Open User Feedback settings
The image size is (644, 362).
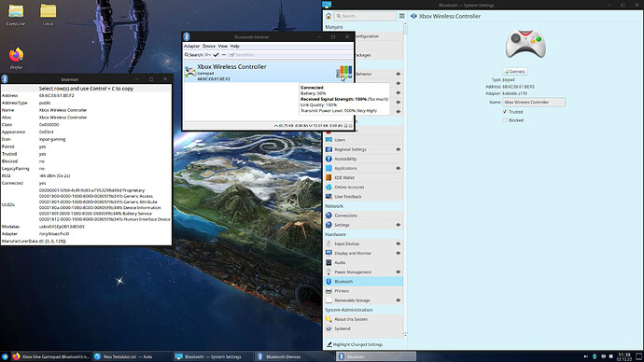[363, 197]
